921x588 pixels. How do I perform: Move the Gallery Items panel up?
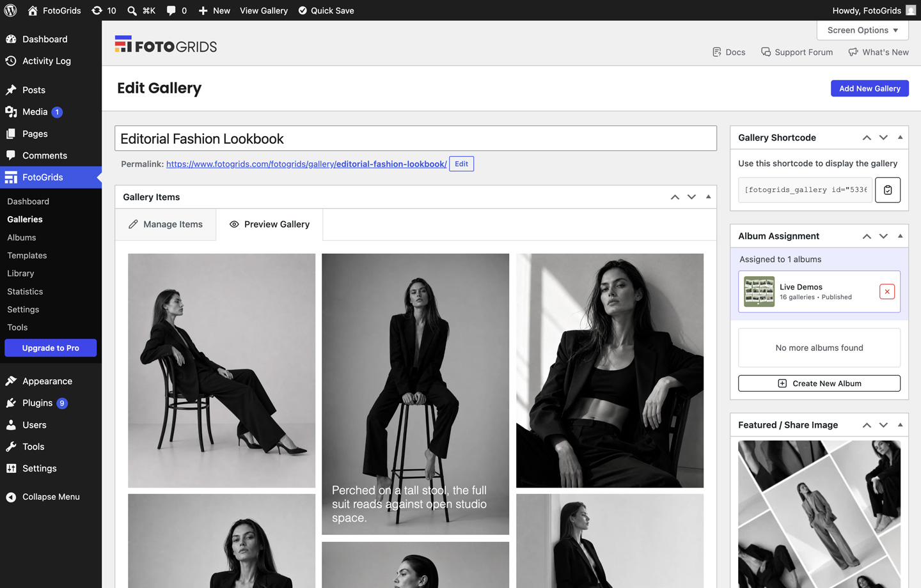(675, 197)
